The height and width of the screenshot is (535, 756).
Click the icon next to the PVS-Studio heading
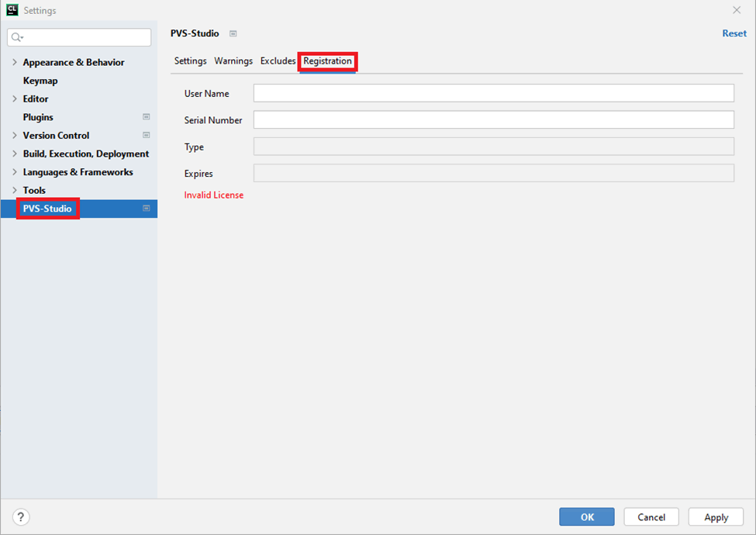point(233,34)
